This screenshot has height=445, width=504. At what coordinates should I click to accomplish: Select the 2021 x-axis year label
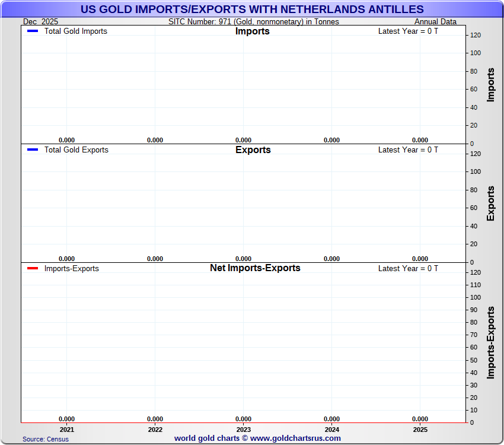pyautogui.click(x=67, y=430)
